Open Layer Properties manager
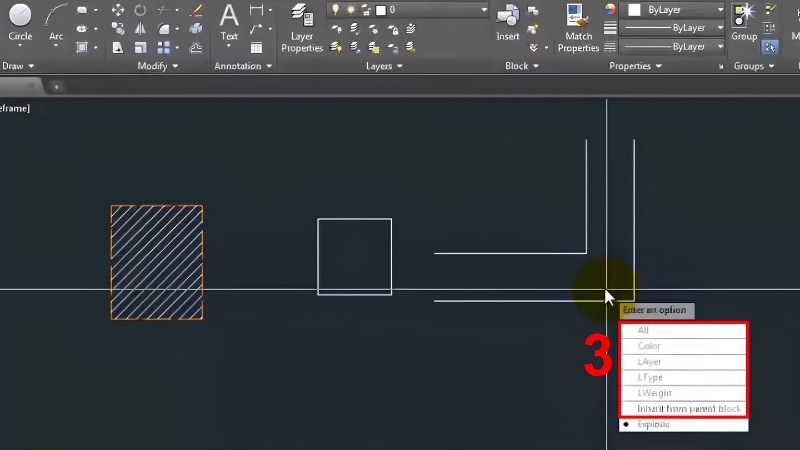The width and height of the screenshot is (800, 450). (x=302, y=28)
